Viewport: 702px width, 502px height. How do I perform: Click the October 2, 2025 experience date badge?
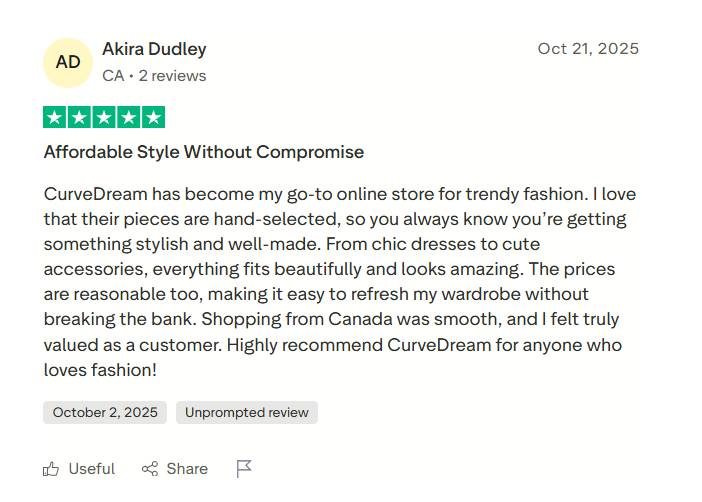[x=105, y=412]
